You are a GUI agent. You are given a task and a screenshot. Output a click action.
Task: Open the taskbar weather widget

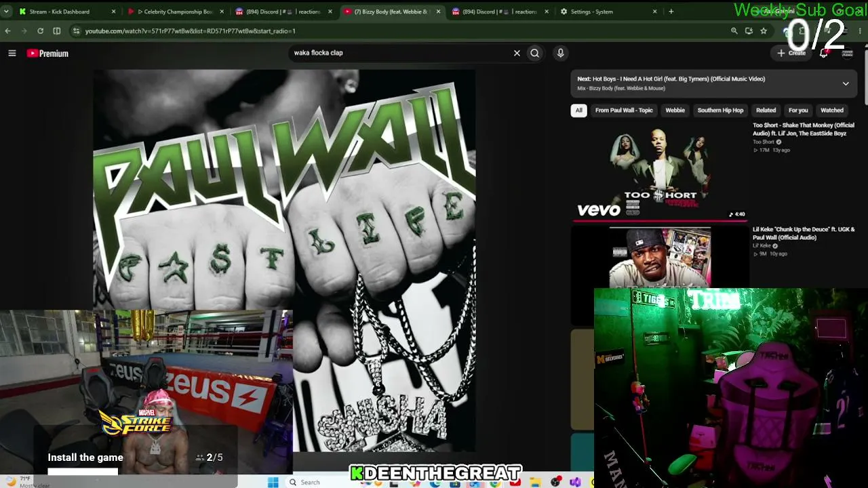[x=26, y=481]
